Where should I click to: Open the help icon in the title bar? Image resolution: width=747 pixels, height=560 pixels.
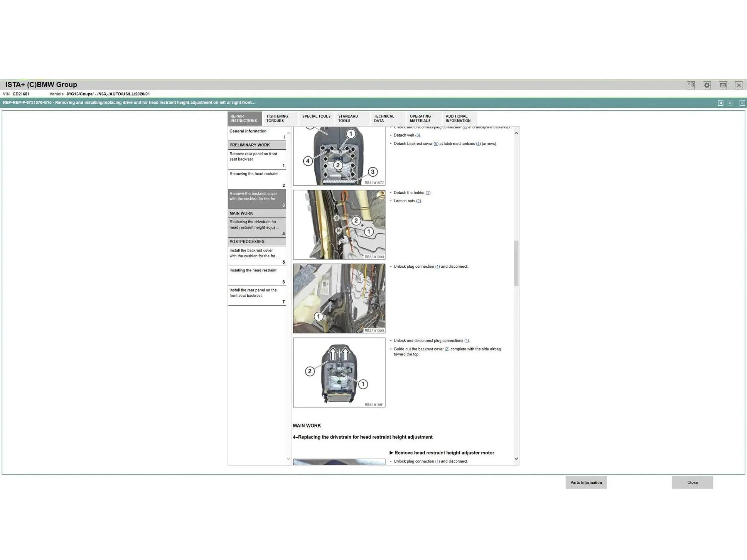tap(691, 85)
